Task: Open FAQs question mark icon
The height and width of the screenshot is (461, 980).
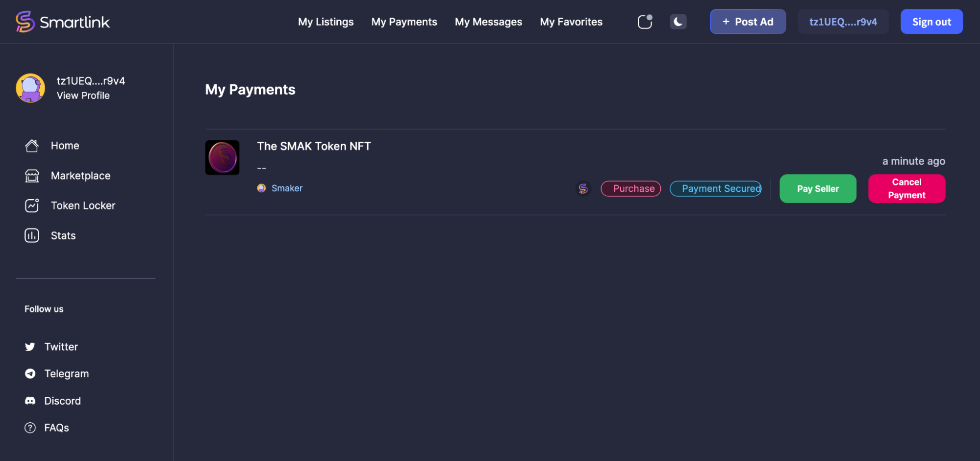Action: [x=30, y=428]
